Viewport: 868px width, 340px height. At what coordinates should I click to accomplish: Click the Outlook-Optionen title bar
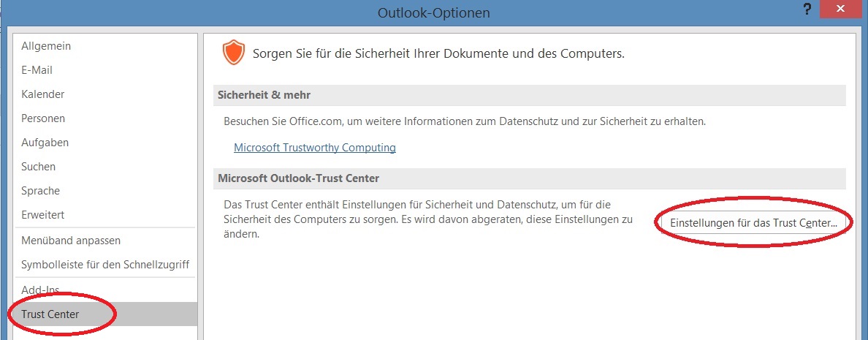click(433, 12)
